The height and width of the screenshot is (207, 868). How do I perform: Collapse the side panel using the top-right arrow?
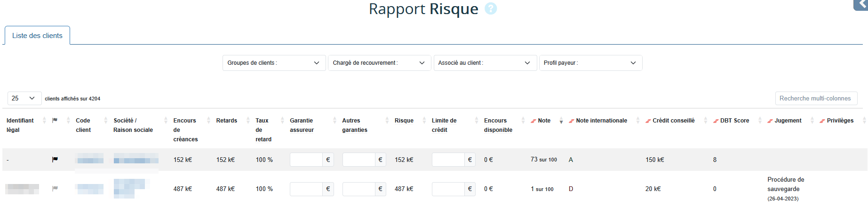(861, 5)
